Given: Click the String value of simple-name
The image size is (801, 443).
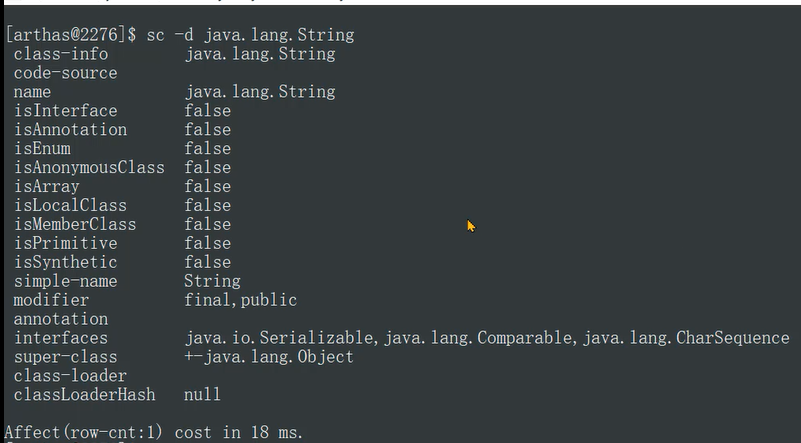Looking at the screenshot, I should 212,282.
